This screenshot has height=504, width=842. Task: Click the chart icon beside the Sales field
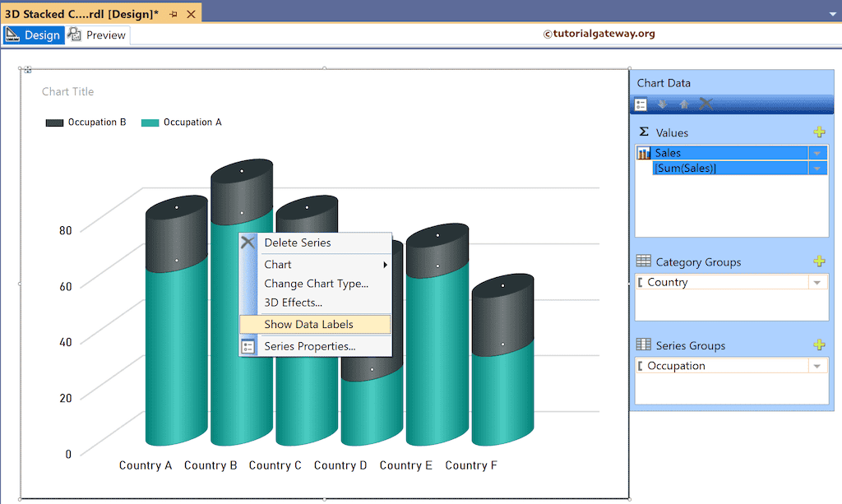point(645,152)
